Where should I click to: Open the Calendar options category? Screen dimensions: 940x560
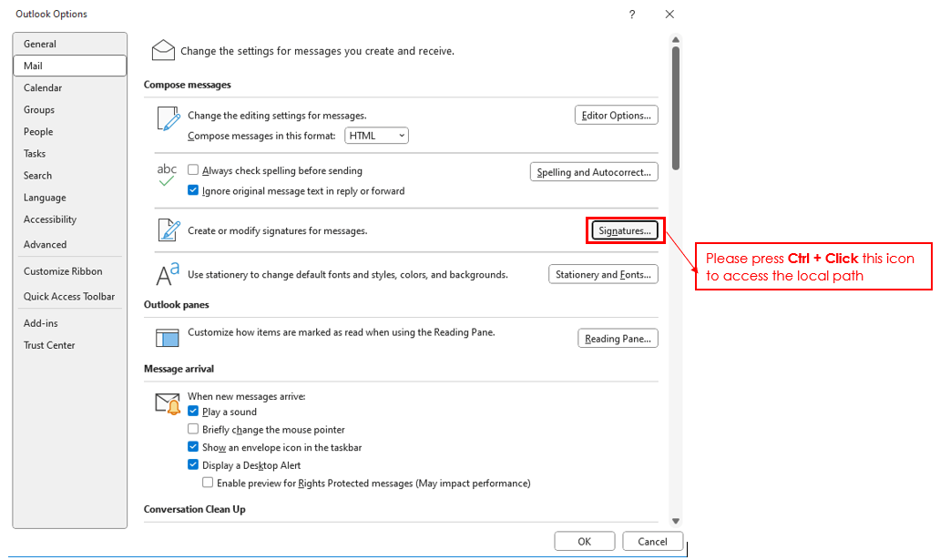point(69,87)
